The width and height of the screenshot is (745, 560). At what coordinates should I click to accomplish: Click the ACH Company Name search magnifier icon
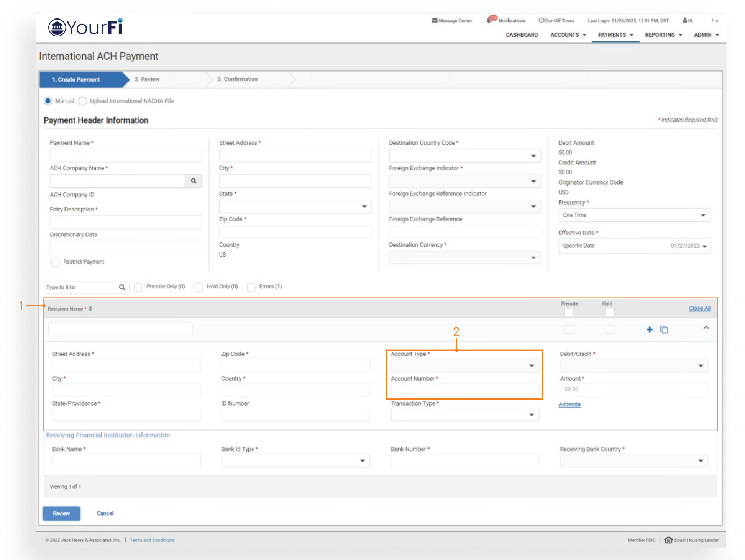pos(194,181)
